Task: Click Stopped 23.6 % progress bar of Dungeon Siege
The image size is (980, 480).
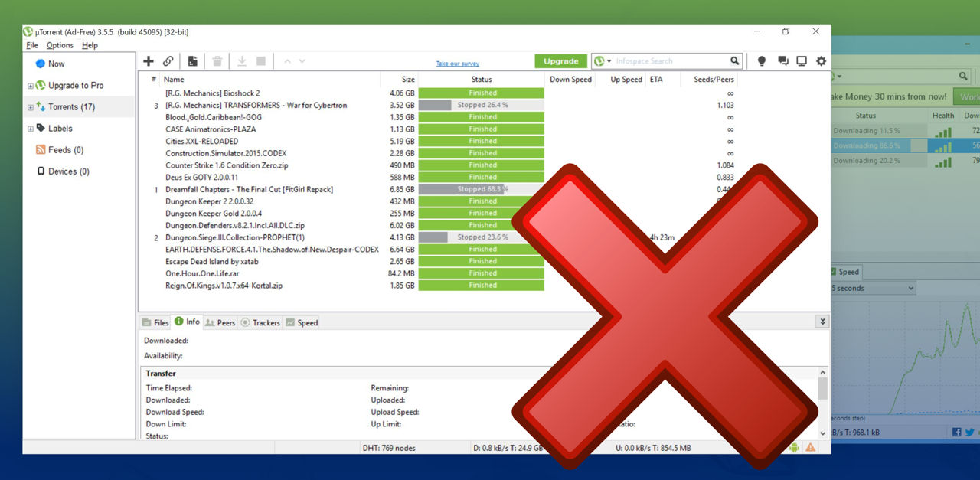Action: (482, 237)
